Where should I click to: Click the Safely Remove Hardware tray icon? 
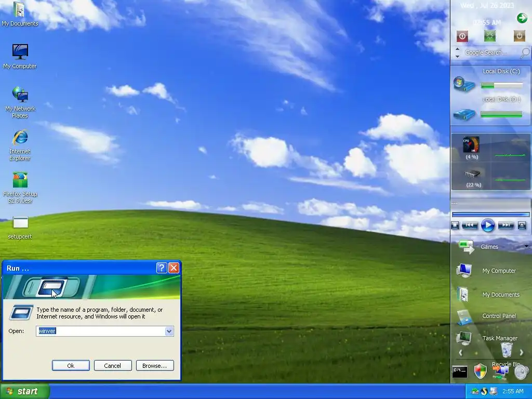point(475,392)
